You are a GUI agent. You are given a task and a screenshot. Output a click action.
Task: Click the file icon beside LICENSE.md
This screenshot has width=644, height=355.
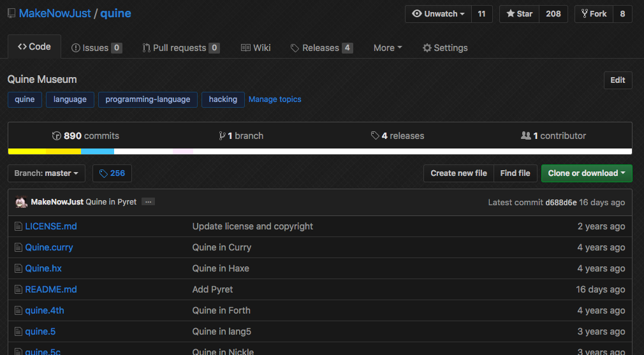point(18,226)
